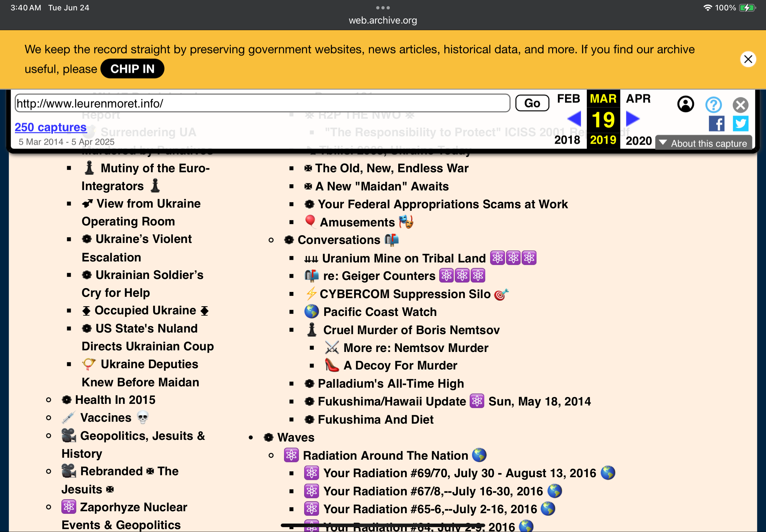
Task: Select FEB in the capture timeline
Action: (x=569, y=99)
